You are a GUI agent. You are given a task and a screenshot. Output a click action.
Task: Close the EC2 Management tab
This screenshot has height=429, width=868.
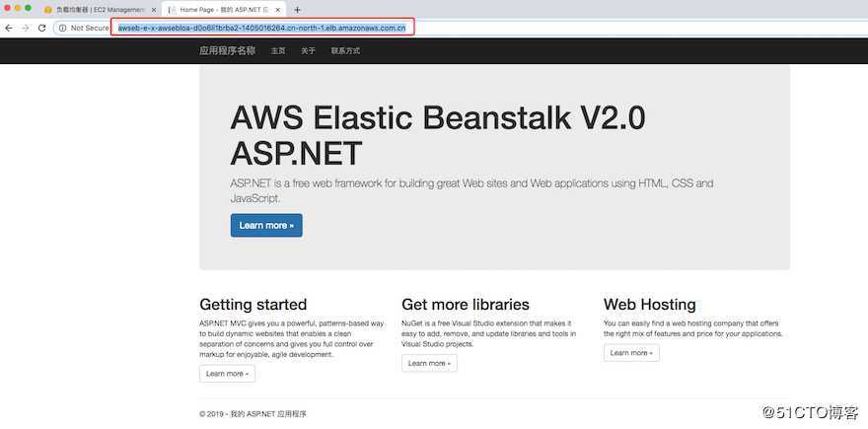coord(153,9)
